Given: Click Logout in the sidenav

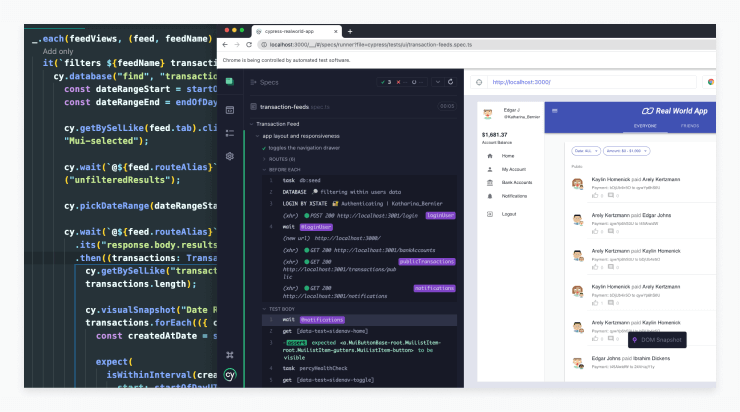Looking at the screenshot, I should coord(509,214).
